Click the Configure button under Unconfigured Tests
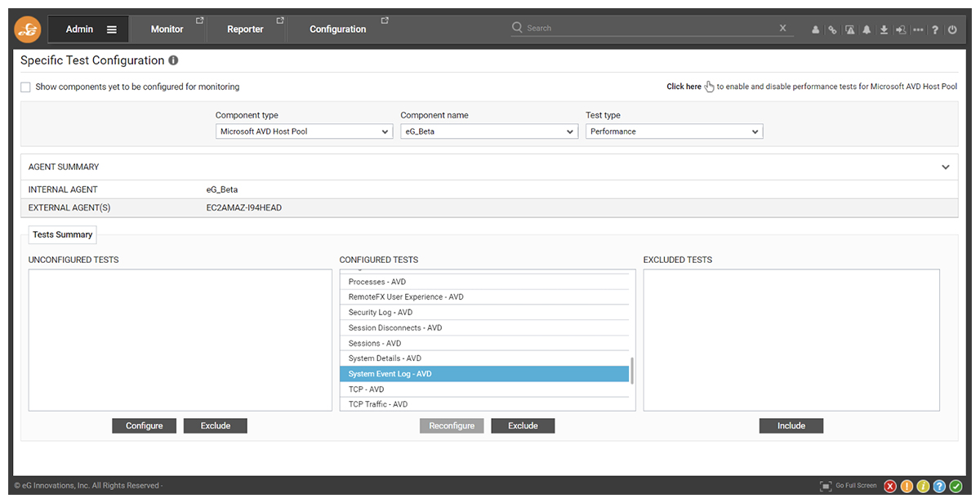 click(x=145, y=425)
